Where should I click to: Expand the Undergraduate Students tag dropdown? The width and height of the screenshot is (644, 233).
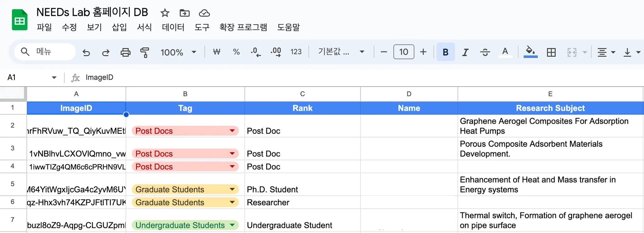[x=232, y=225]
